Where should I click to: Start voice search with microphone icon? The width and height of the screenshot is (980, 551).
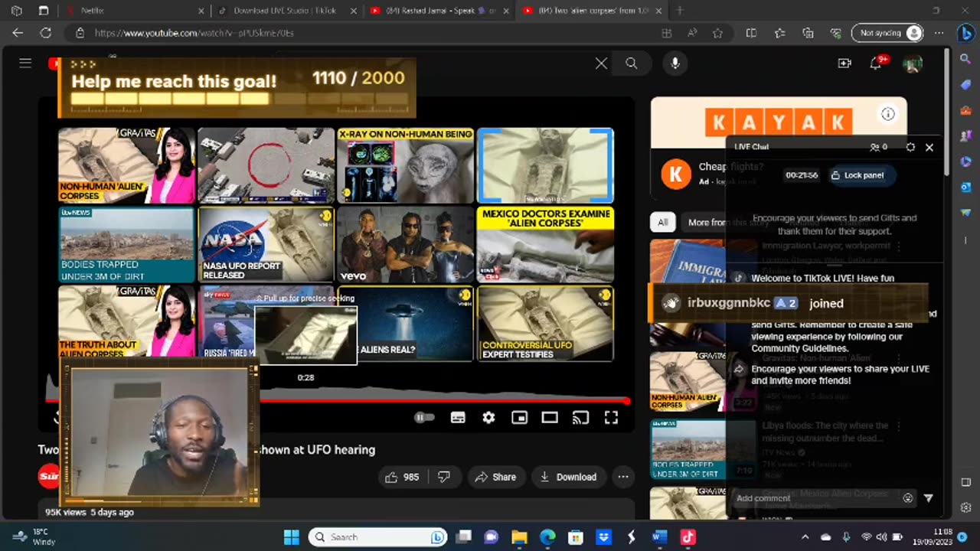click(675, 64)
